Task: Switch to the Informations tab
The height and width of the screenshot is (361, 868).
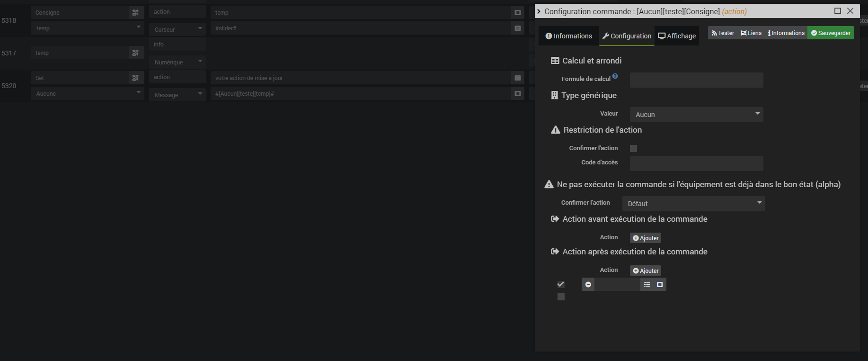Action: (x=569, y=36)
